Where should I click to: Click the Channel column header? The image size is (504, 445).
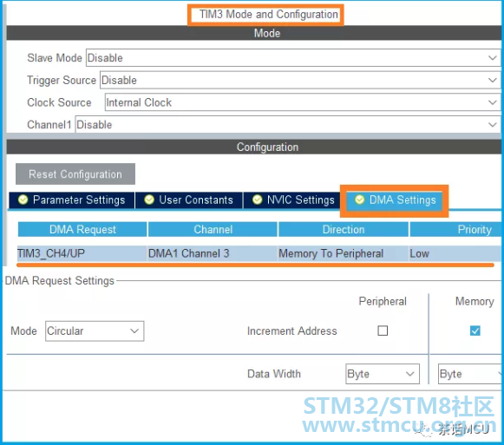click(213, 229)
